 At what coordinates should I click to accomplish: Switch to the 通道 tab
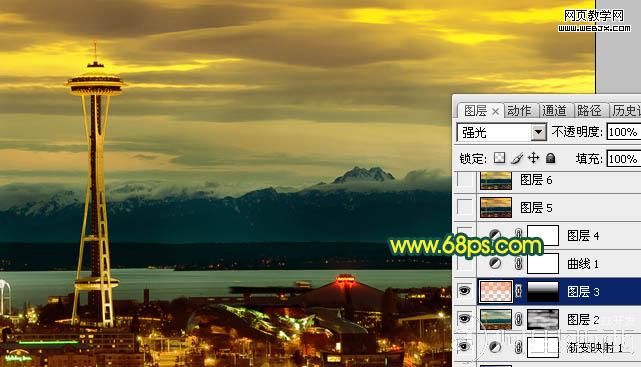554,111
